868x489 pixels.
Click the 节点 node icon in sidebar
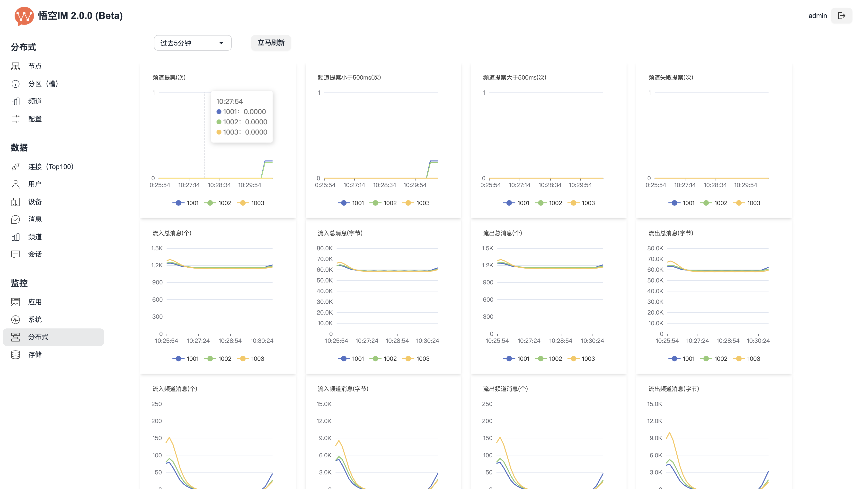coord(16,66)
